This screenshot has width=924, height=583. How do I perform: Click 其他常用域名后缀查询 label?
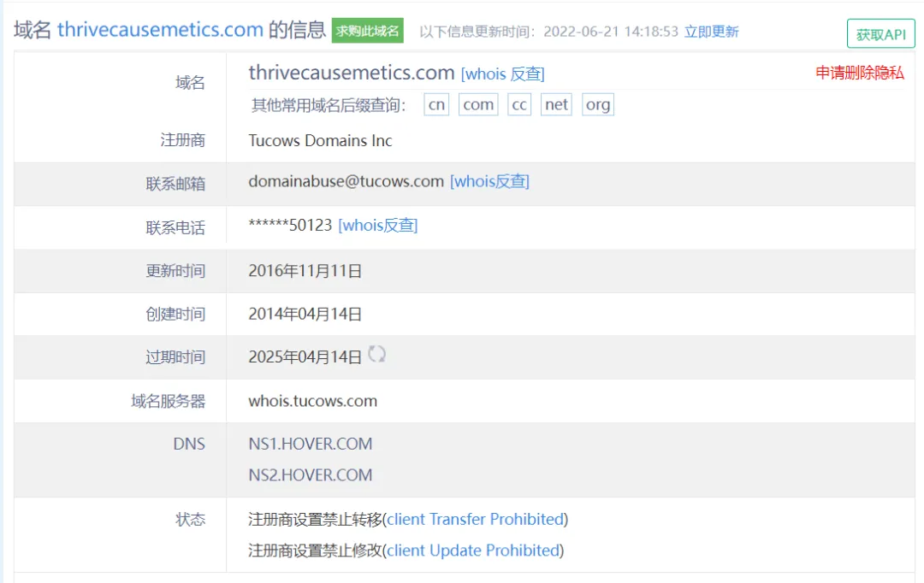tap(329, 105)
